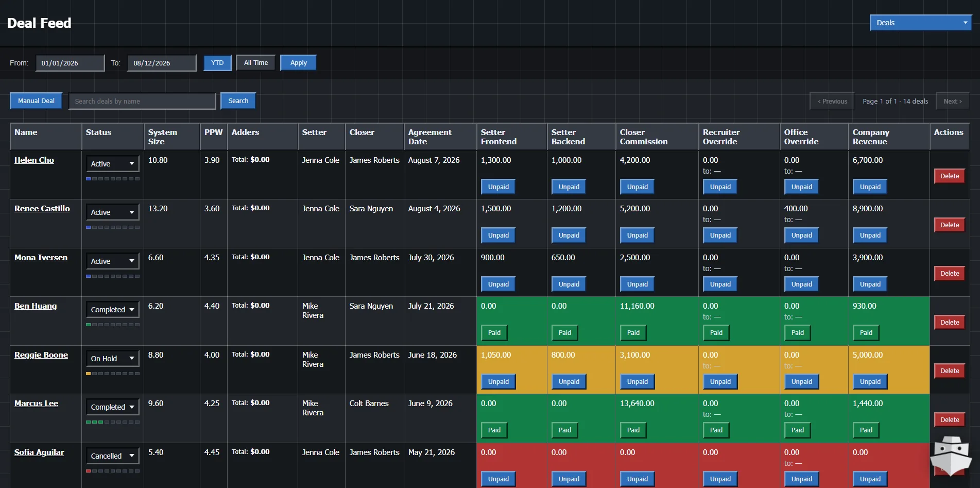The image size is (980, 488).
Task: Click Marcus Lee green progress bar
Action: (x=113, y=422)
